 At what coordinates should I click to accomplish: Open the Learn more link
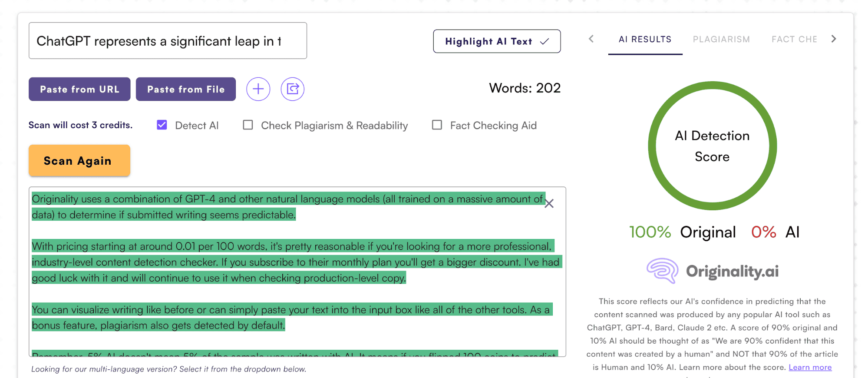pyautogui.click(x=810, y=367)
